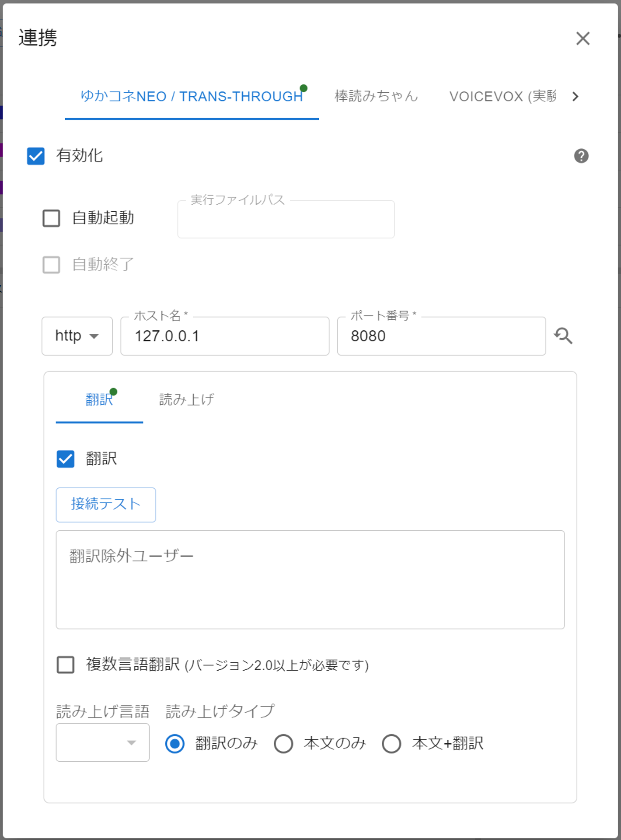The image size is (621, 840).
Task: Enable the 自動起動 checkbox
Action: (x=52, y=218)
